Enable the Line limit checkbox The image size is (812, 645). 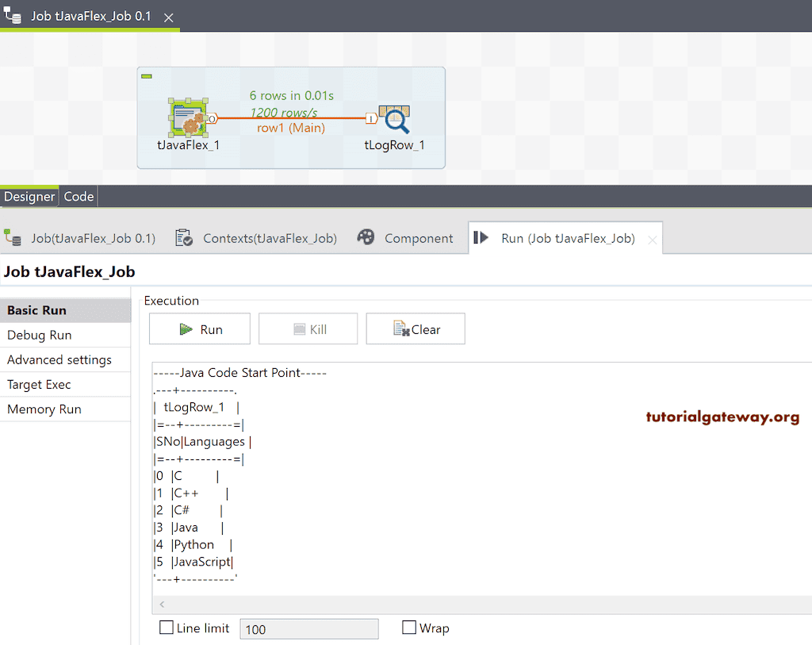tap(167, 628)
